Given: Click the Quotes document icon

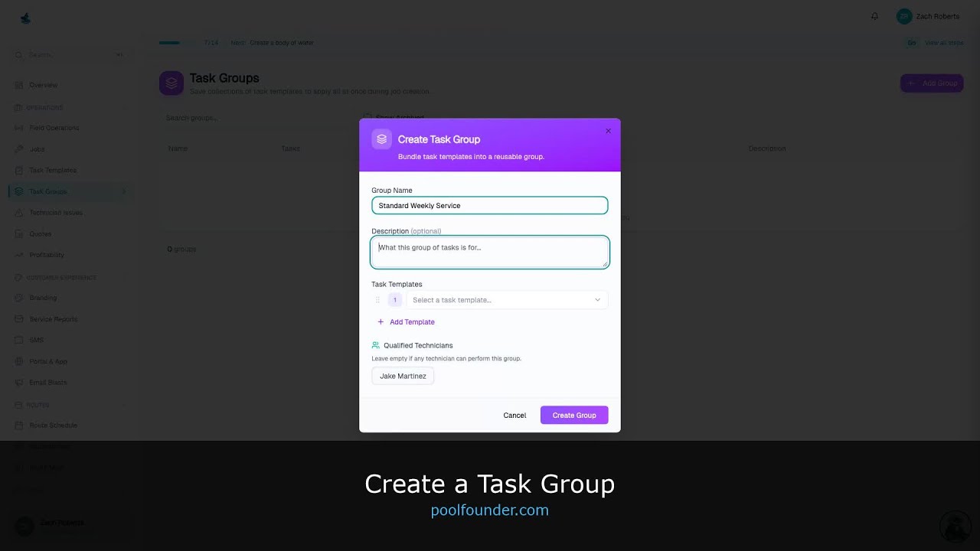Looking at the screenshot, I should click(x=19, y=234).
